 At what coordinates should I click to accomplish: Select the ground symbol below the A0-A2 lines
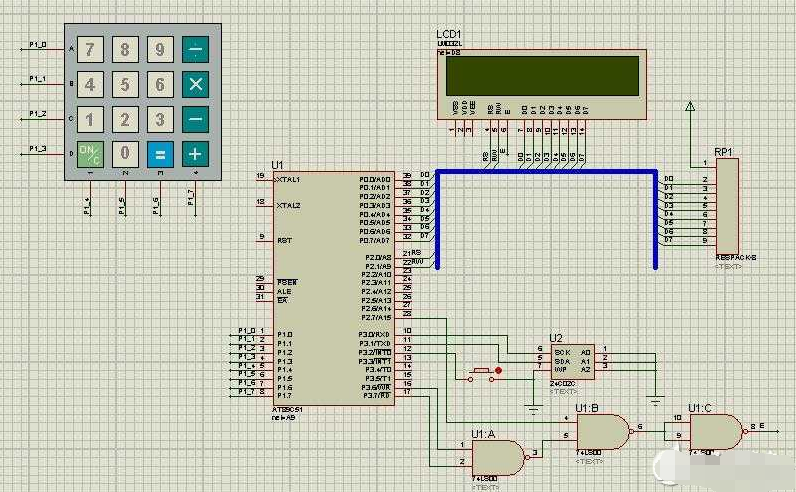[x=655, y=401]
